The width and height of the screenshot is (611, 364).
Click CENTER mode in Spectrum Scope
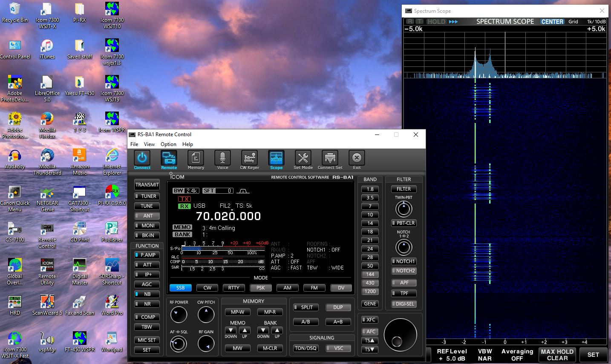click(552, 21)
